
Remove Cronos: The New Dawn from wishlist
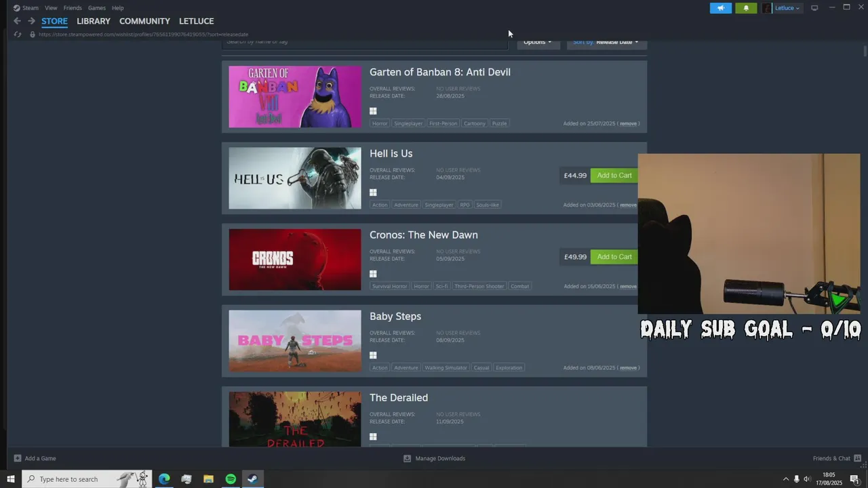coord(628,286)
